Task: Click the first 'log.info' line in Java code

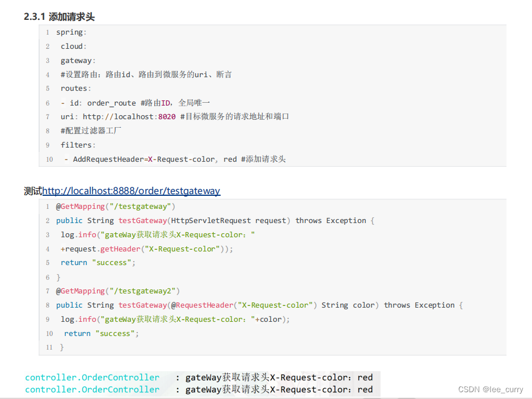Action: point(158,235)
